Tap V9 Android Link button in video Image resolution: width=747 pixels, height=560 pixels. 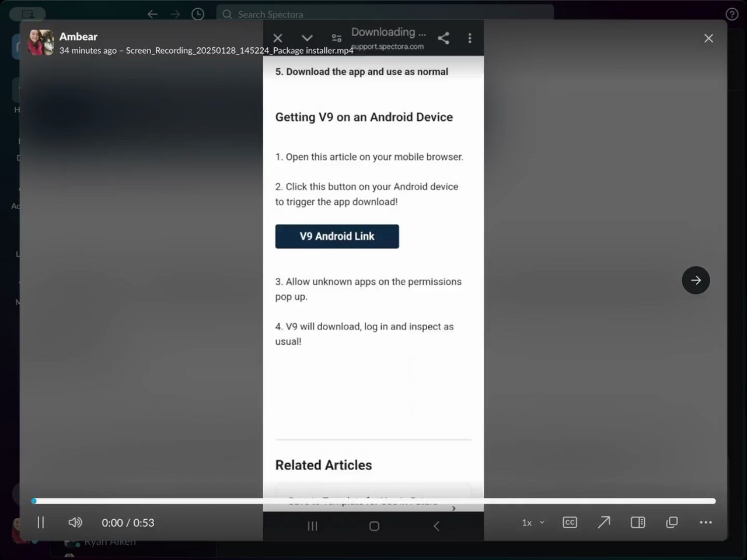[x=337, y=236]
